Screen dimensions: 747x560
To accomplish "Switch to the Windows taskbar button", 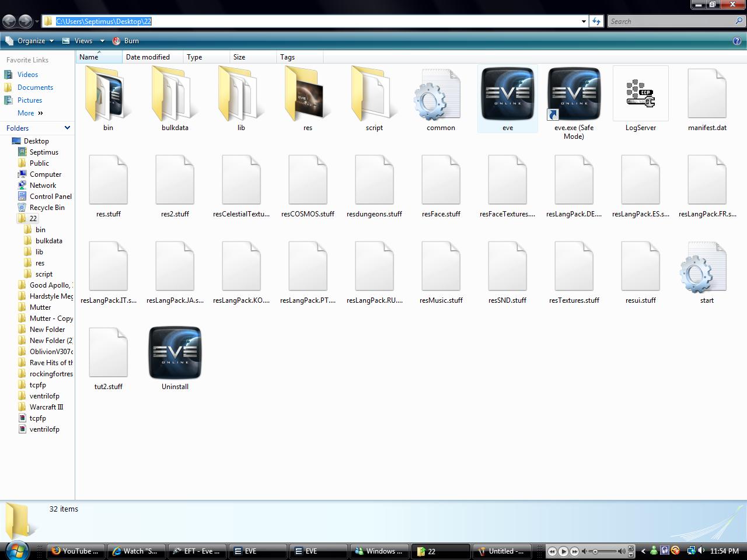I will tap(380, 551).
